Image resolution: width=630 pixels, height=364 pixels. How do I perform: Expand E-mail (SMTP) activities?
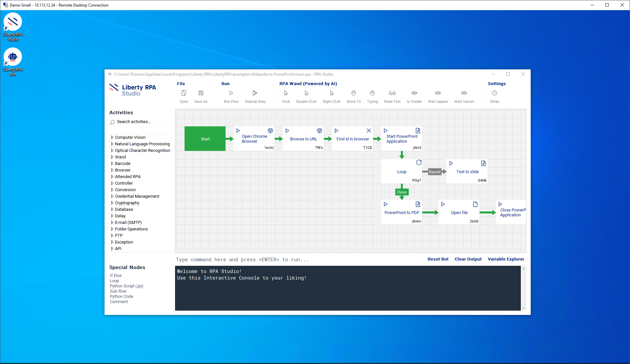pyautogui.click(x=112, y=223)
